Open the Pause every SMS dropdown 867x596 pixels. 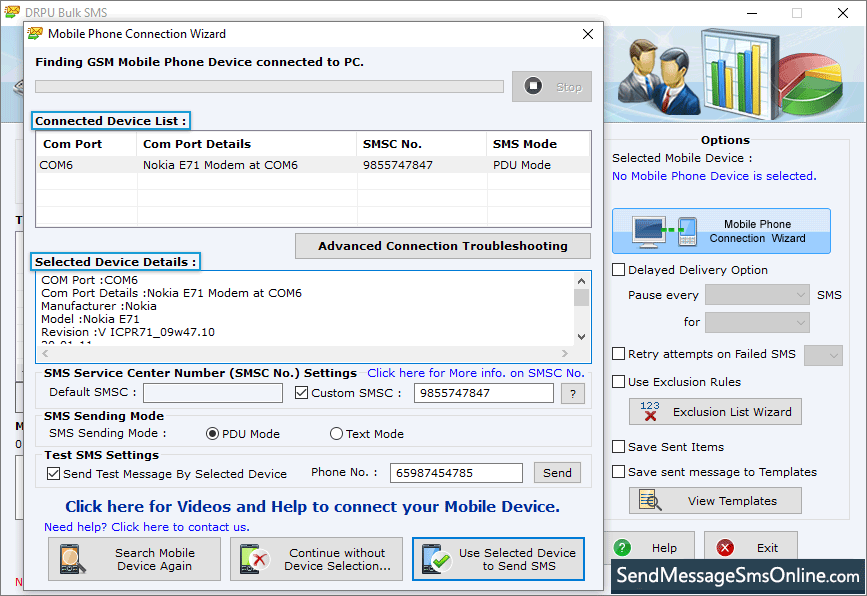coord(757,295)
